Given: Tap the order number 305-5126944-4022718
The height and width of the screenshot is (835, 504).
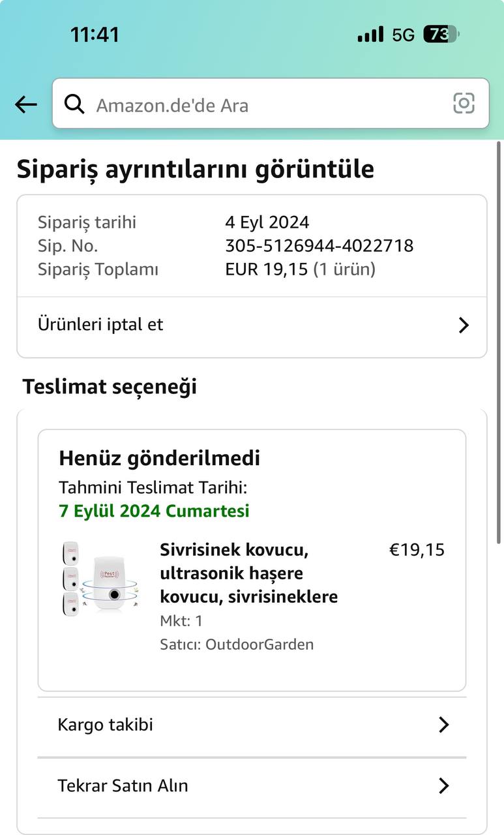Looking at the screenshot, I should [x=319, y=246].
